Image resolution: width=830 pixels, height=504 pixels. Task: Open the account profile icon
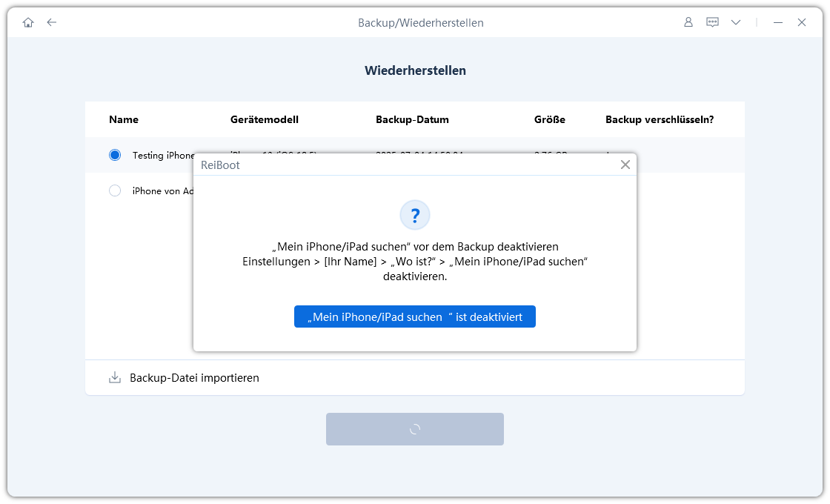point(688,22)
